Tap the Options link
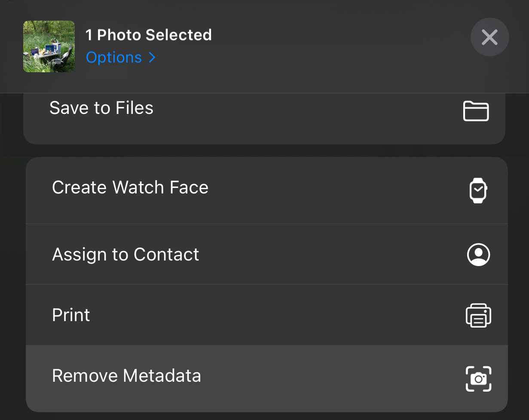Screen dimensions: 529x420 (x=113, y=57)
